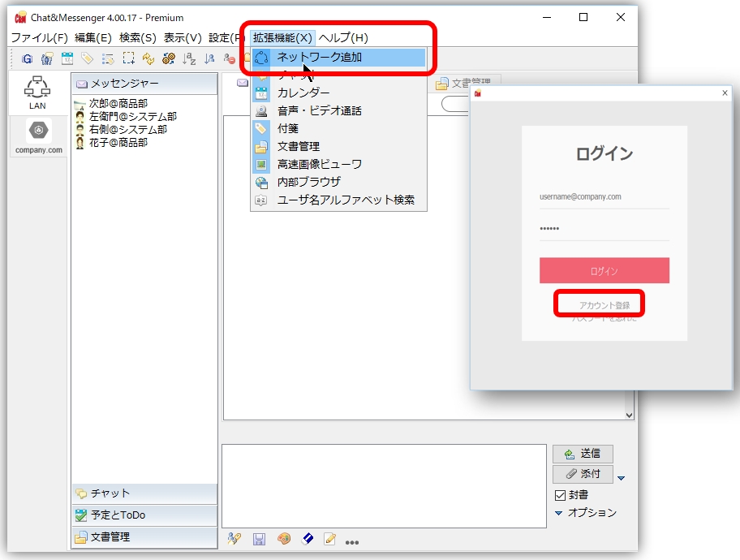740x560 pixels.
Task: Click the refresh arrows toolbar icon
Action: [x=148, y=58]
